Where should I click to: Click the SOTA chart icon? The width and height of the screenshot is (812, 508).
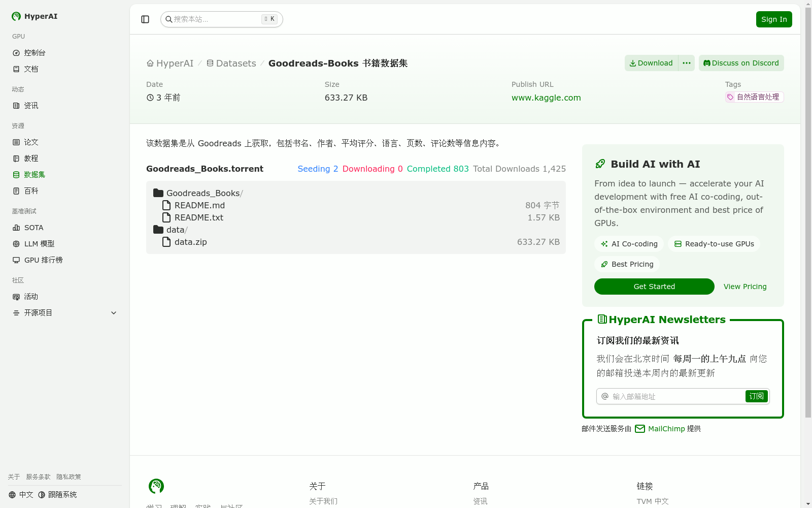(x=16, y=228)
